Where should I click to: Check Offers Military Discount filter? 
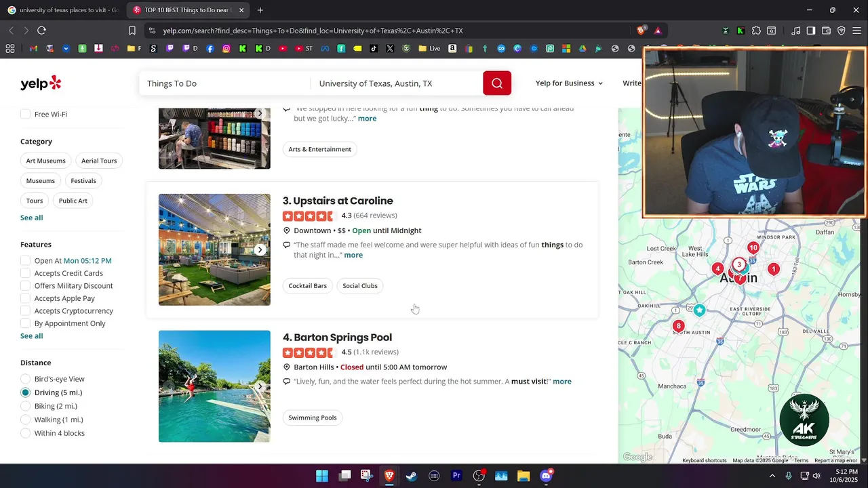click(25, 286)
